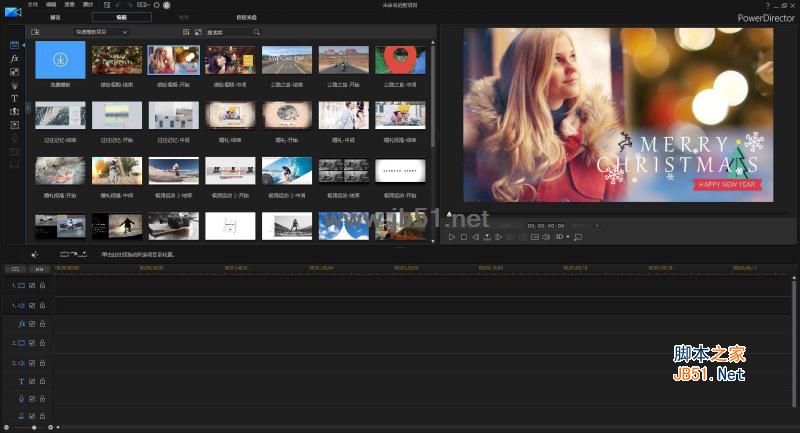Open aspect ratio dropdown in top toolbar
Image resolution: width=800 pixels, height=433 pixels.
tap(143, 5)
